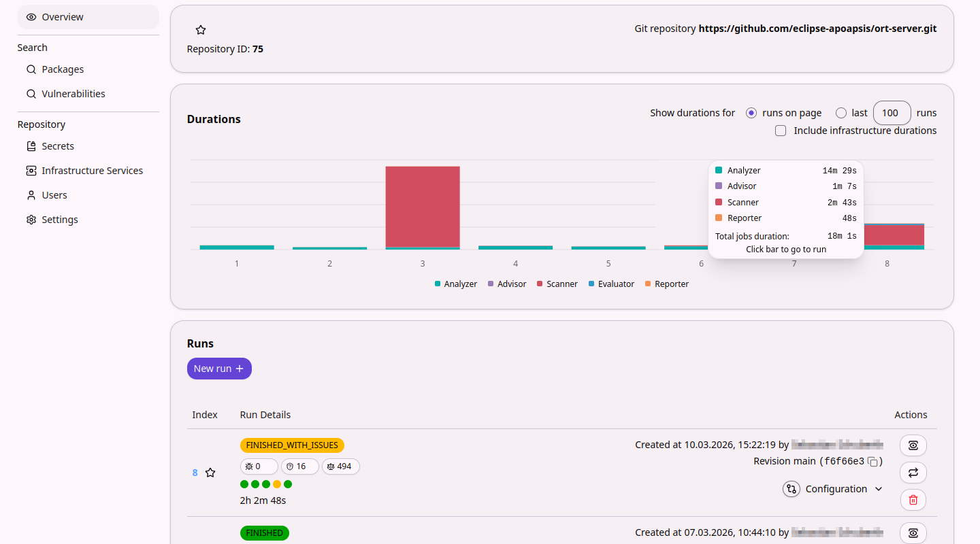Image resolution: width=980 pixels, height=544 pixels.
Task: Start a new run with the New run button
Action: click(x=219, y=369)
